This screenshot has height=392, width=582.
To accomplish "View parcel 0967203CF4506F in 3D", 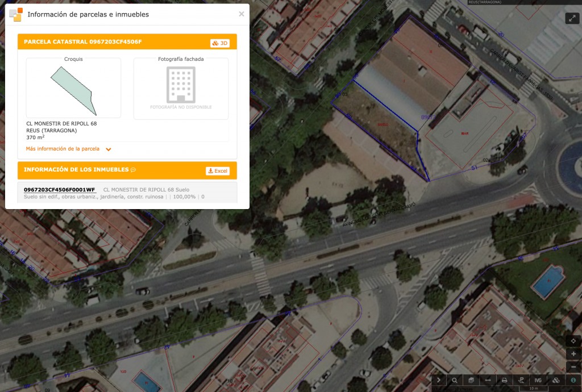I will (220, 42).
